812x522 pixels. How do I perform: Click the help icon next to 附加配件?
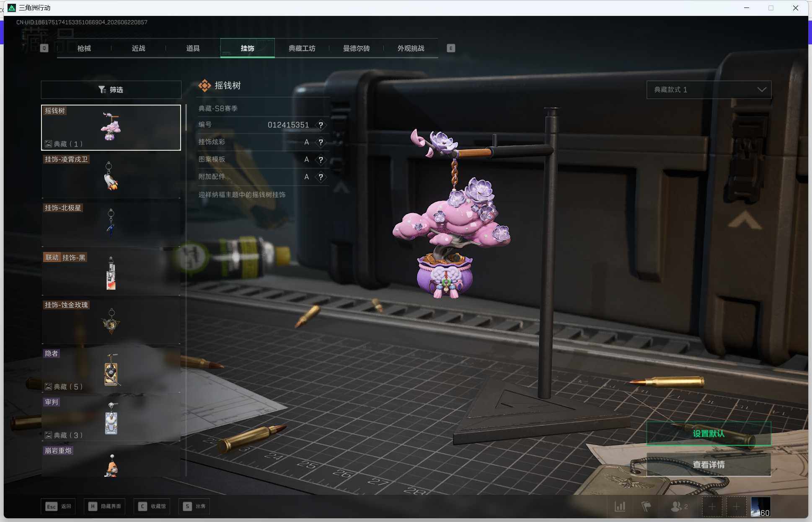coord(321,177)
